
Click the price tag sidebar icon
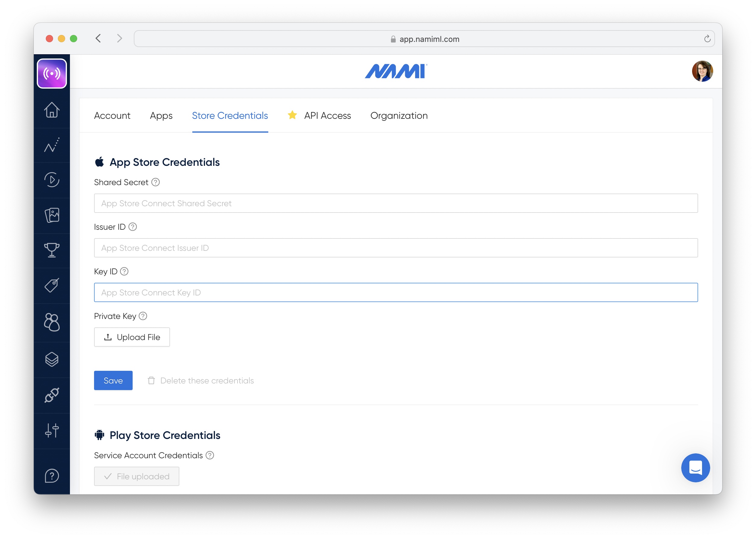52,285
